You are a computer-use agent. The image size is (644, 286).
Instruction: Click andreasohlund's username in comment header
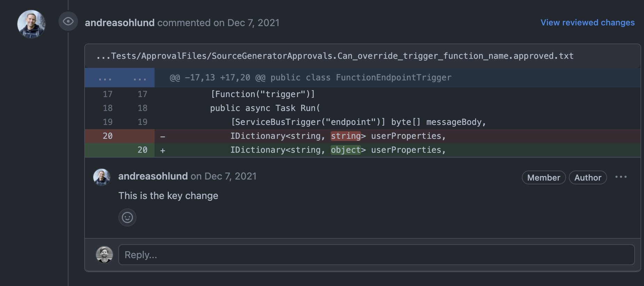click(x=153, y=176)
